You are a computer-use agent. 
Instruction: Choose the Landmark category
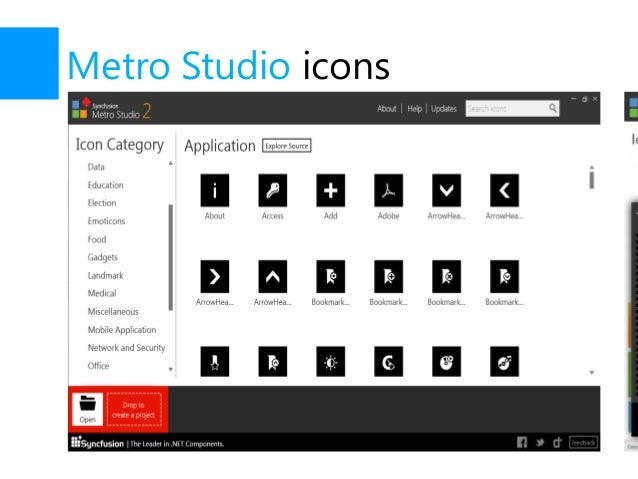[105, 276]
